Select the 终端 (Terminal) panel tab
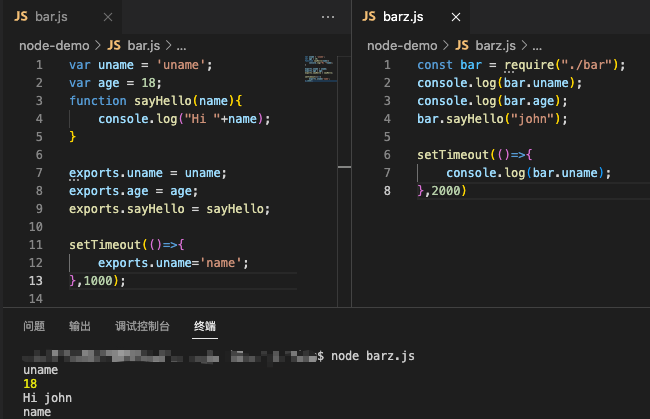 pos(204,326)
